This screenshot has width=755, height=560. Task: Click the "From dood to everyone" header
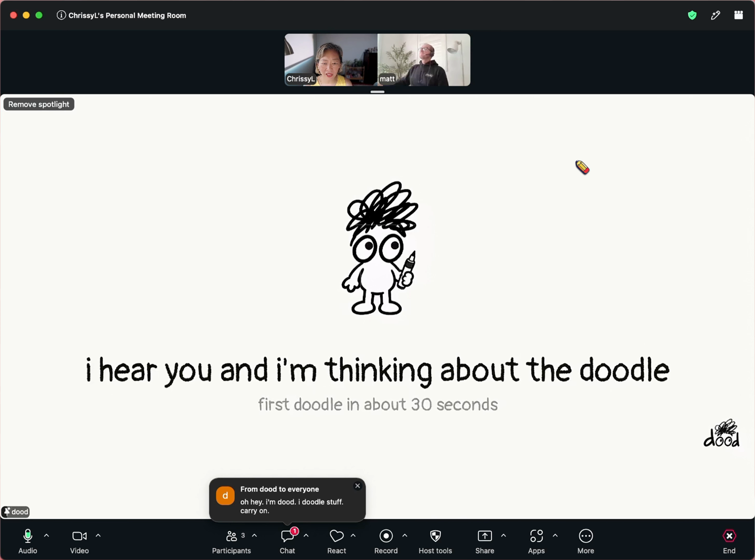pos(279,489)
